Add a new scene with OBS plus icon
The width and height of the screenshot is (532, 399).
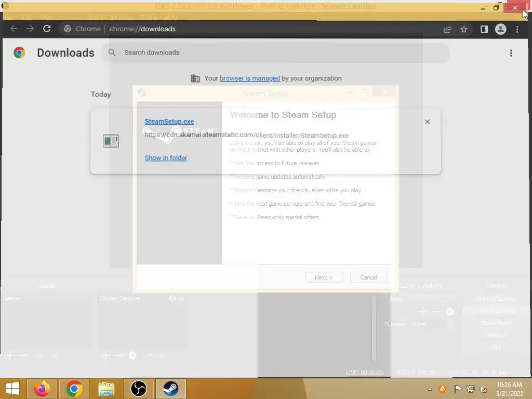point(10,355)
